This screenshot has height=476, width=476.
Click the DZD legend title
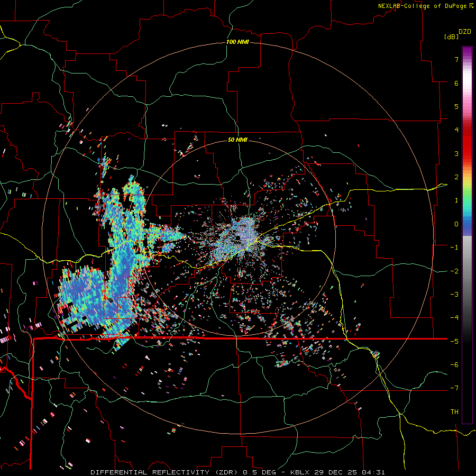(465, 32)
